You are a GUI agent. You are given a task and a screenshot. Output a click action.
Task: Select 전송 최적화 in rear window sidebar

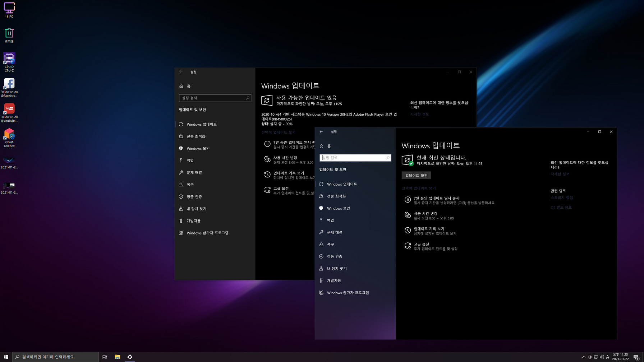(215, 136)
